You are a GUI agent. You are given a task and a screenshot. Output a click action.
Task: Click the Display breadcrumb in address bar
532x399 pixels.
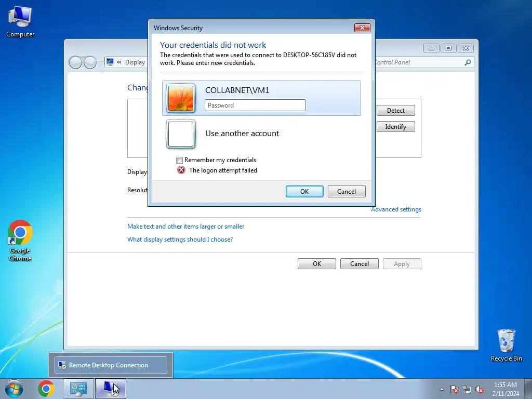point(135,62)
